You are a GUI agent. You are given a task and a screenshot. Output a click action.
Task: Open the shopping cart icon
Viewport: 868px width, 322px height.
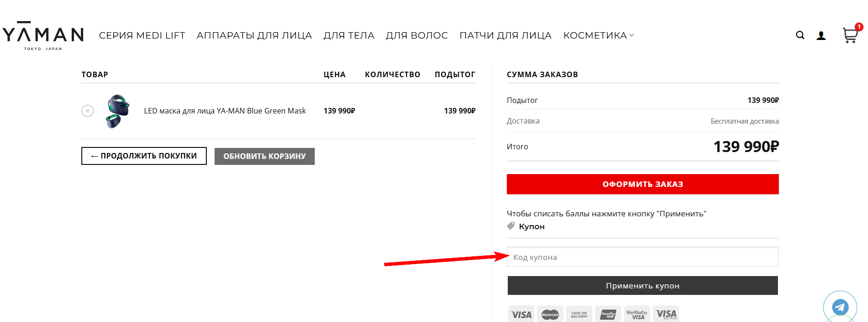(x=850, y=35)
